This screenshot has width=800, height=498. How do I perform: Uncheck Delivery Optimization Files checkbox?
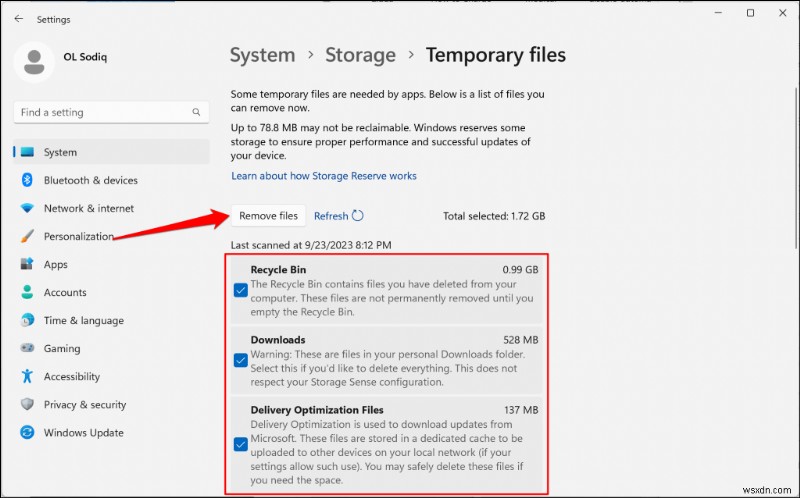coord(240,444)
